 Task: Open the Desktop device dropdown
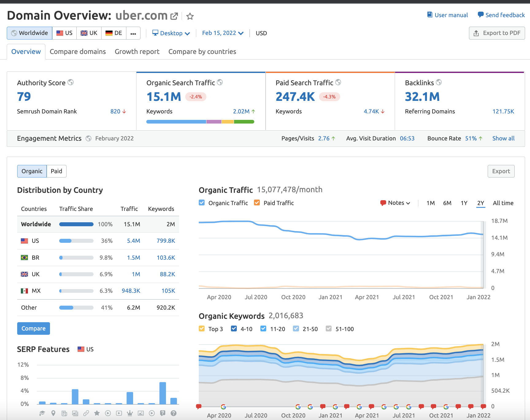coord(171,33)
